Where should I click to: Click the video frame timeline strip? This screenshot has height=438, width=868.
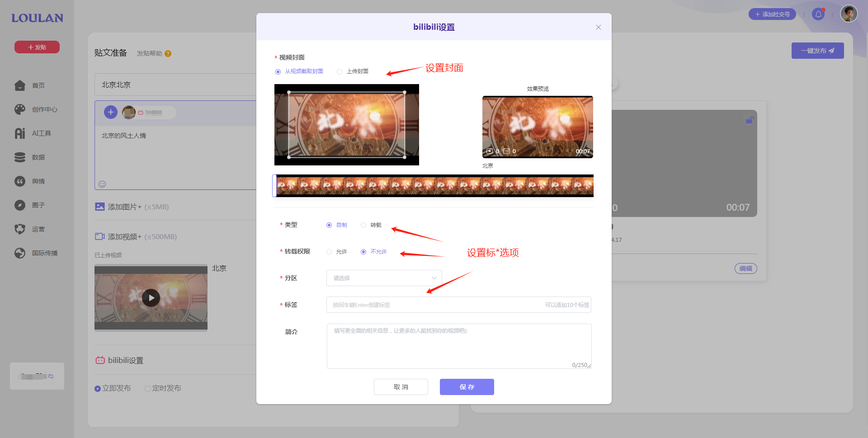(x=434, y=186)
